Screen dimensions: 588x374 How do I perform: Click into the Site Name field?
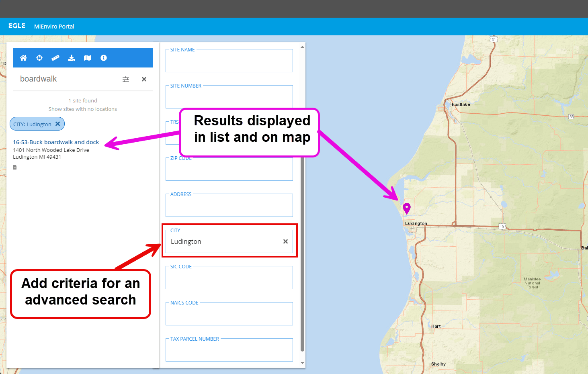click(229, 61)
